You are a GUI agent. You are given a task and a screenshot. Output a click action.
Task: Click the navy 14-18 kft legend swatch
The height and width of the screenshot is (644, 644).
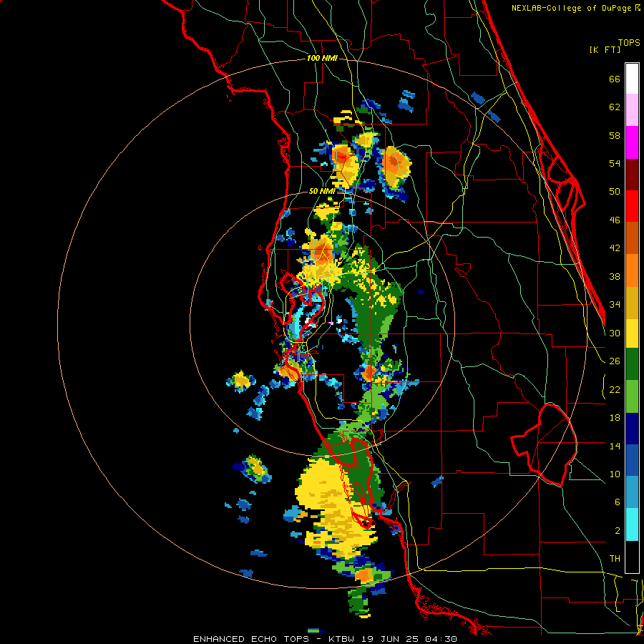point(632,429)
